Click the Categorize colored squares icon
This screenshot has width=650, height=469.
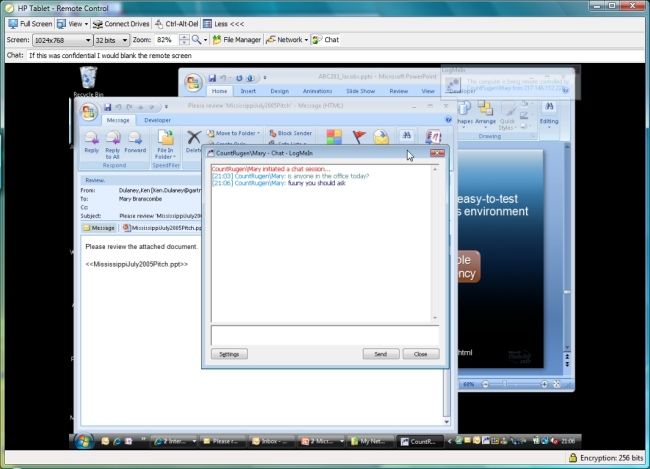point(334,137)
